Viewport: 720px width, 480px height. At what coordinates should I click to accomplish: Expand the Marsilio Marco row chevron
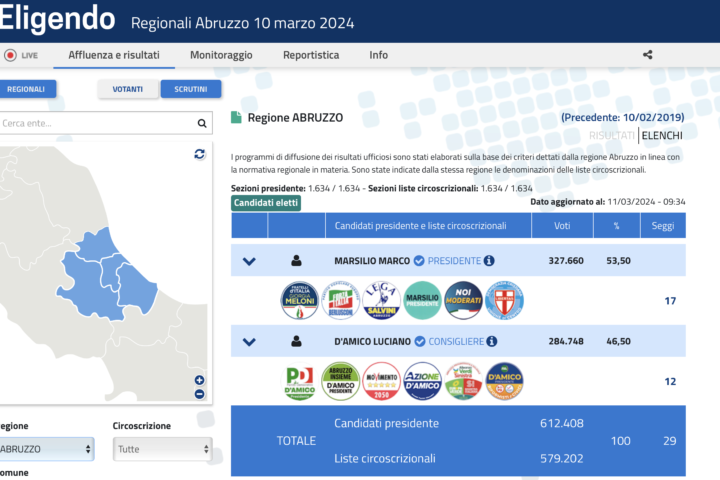[249, 261]
